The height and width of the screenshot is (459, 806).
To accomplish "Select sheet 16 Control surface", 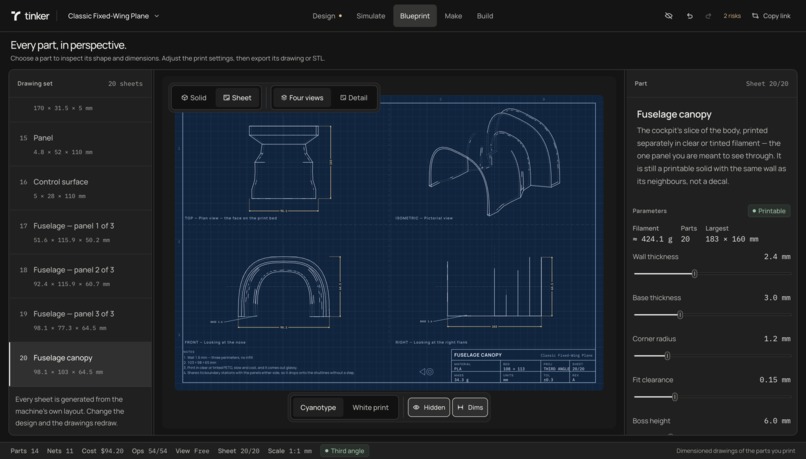I will click(x=81, y=189).
